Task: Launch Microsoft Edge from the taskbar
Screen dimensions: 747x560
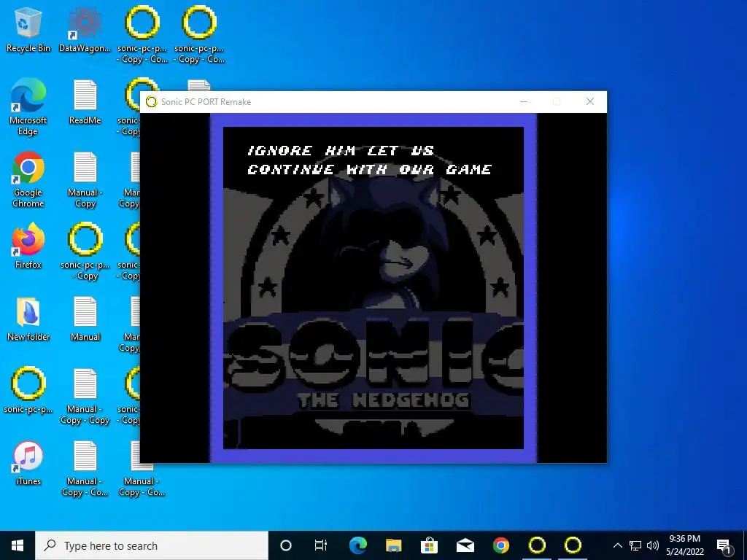Action: 357,545
